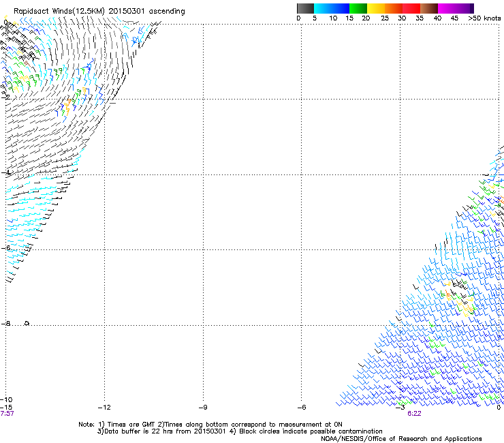Click the '-8' latitude axis label

[x=5, y=323]
